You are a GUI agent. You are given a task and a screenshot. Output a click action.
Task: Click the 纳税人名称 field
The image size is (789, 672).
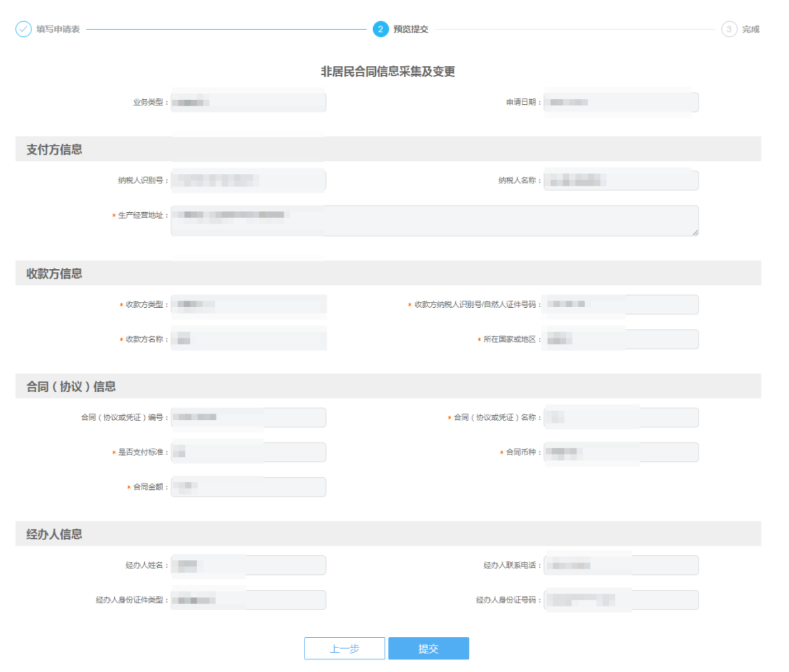click(621, 180)
